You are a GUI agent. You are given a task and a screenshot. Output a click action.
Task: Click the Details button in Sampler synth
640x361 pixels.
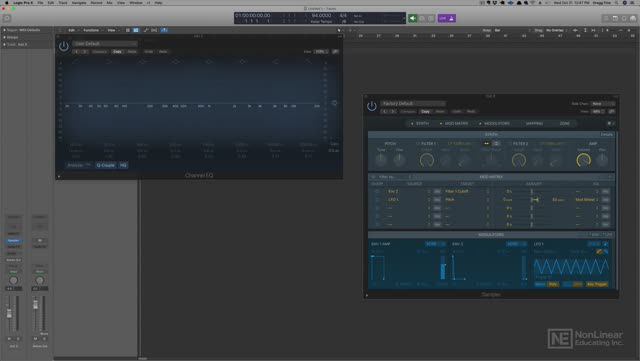[607, 134]
